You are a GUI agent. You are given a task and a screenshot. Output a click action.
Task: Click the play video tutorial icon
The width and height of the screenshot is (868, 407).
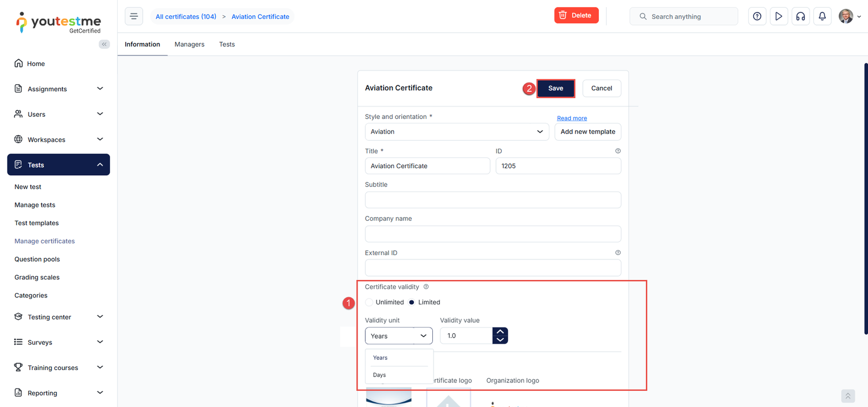[778, 16]
